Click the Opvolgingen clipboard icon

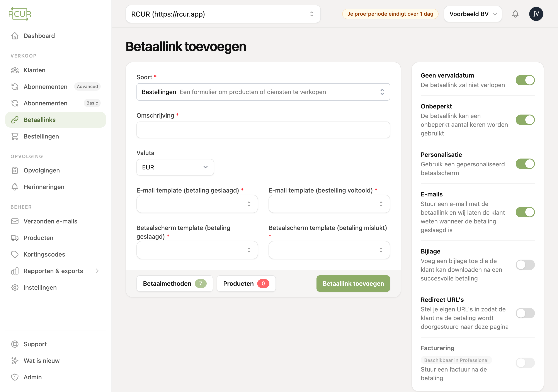15,170
